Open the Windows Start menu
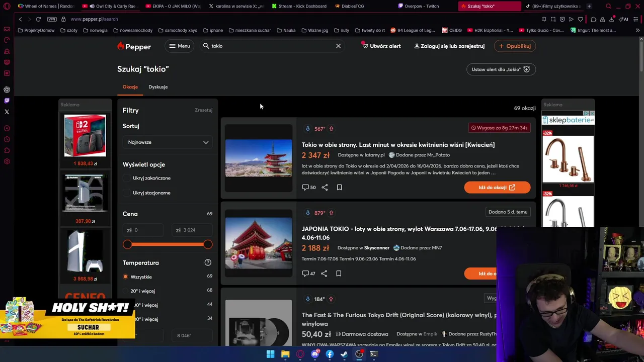Image resolution: width=644 pixels, height=362 pixels. 270,354
